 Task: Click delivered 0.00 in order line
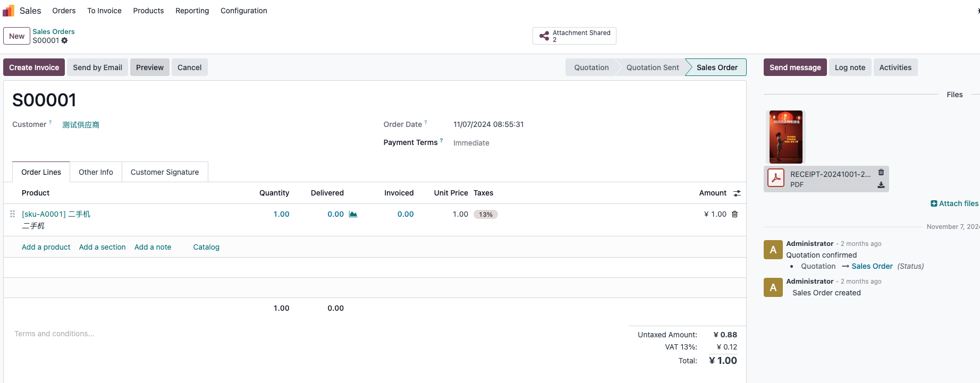tap(335, 214)
